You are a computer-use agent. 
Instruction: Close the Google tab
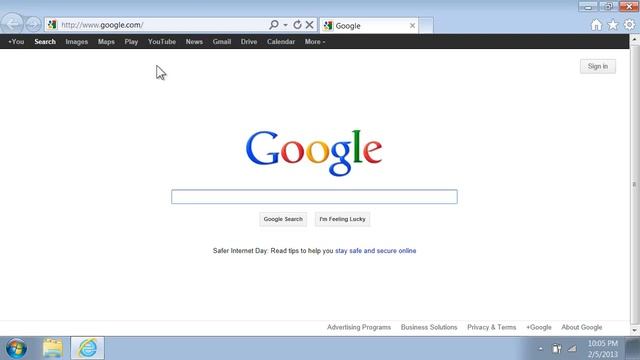tap(412, 26)
